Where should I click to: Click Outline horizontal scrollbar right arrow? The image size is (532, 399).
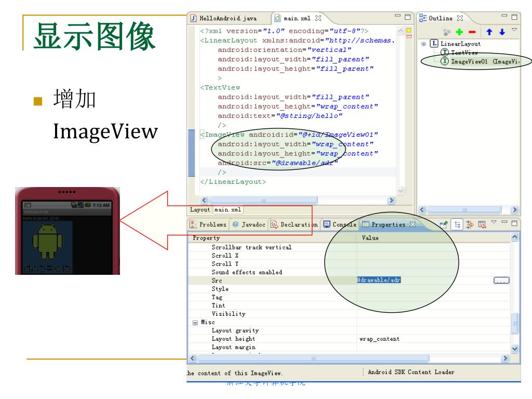click(515, 210)
